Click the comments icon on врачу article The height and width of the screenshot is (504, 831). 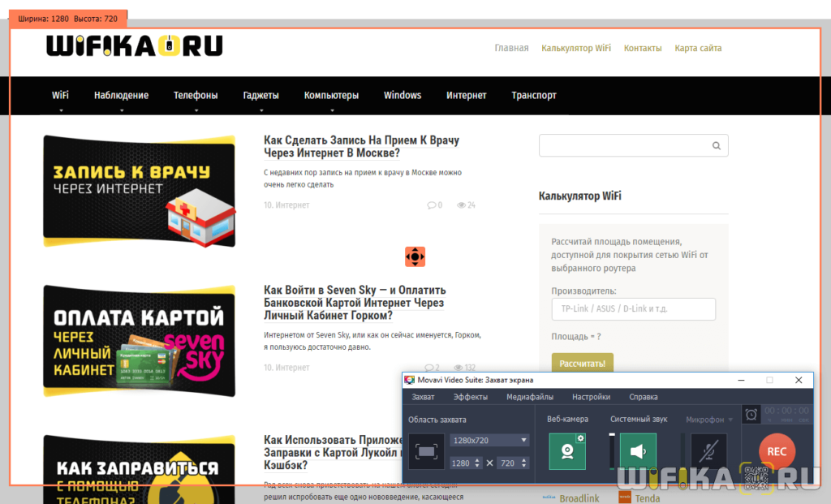point(432,205)
